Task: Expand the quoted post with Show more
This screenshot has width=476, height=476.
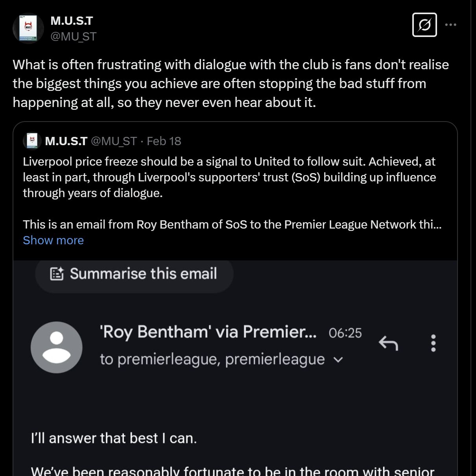Action: 53,240
